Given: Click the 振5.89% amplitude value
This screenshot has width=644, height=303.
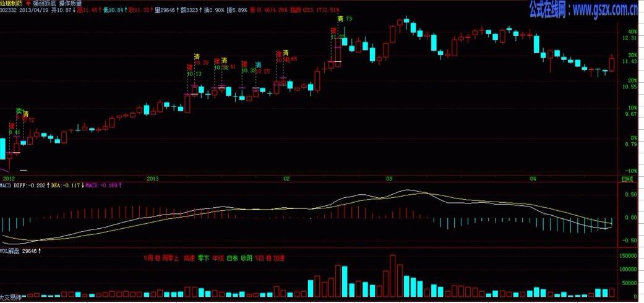Looking at the screenshot, I should [237, 9].
